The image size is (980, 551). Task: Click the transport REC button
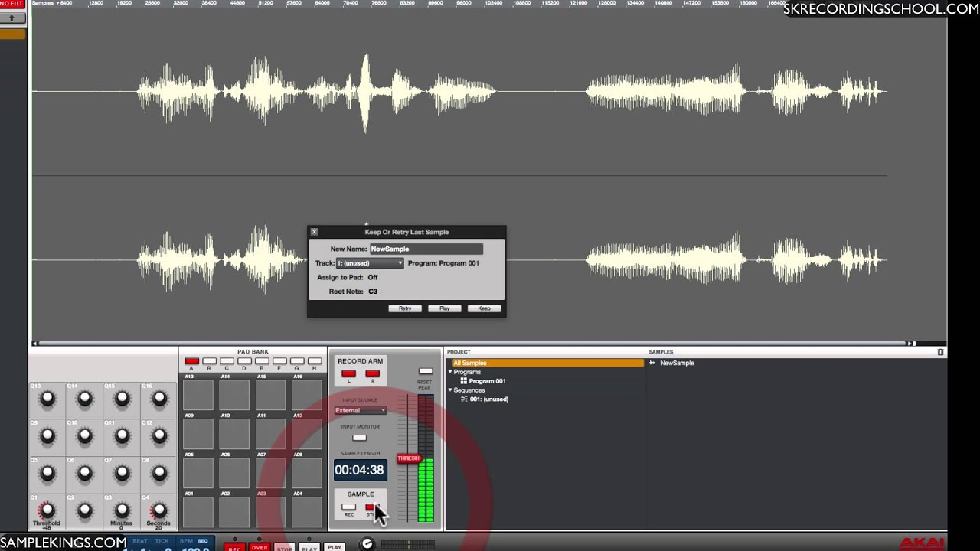tap(235, 548)
